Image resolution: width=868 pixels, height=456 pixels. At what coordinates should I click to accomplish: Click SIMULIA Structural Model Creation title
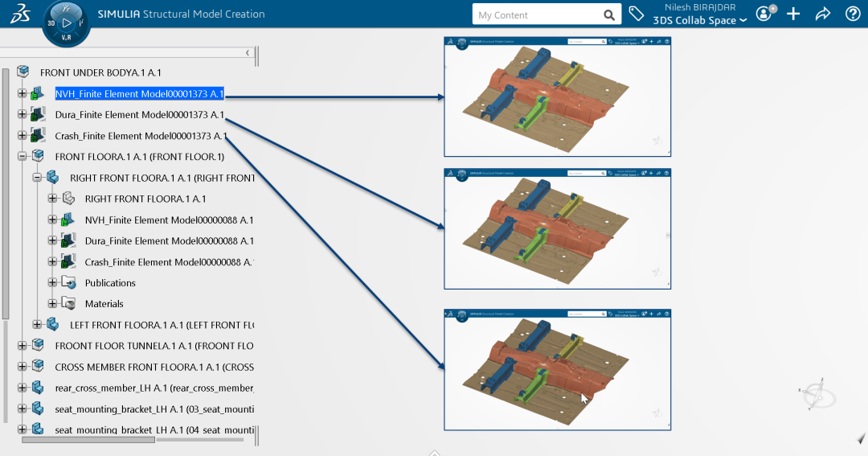[181, 14]
